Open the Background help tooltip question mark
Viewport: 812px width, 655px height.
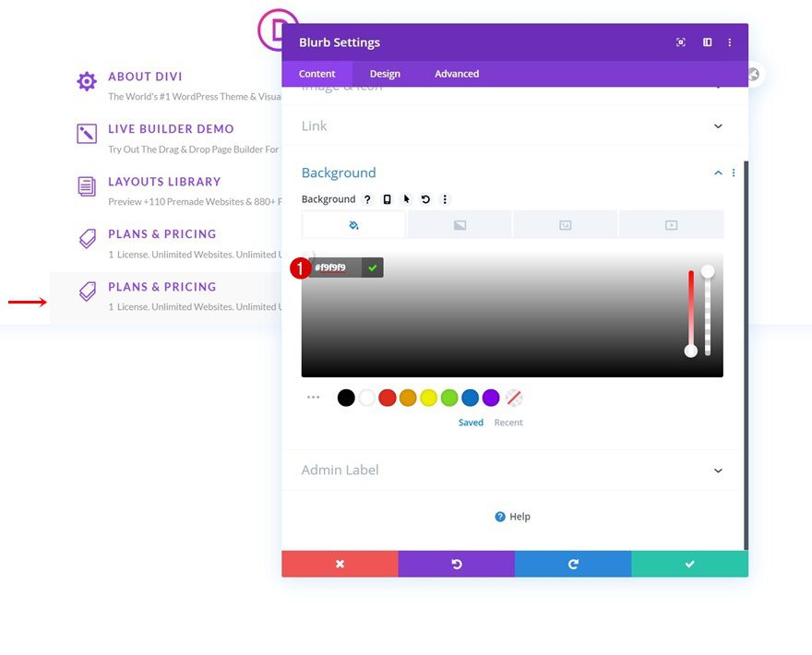pyautogui.click(x=368, y=199)
